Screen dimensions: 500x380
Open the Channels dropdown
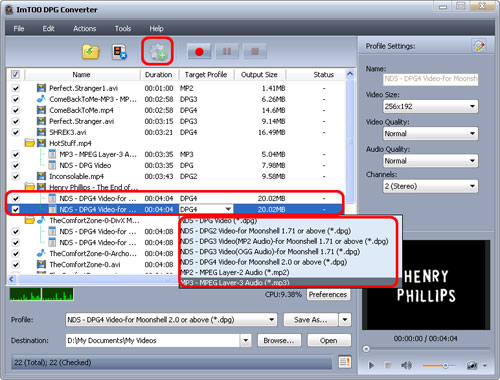tap(430, 186)
